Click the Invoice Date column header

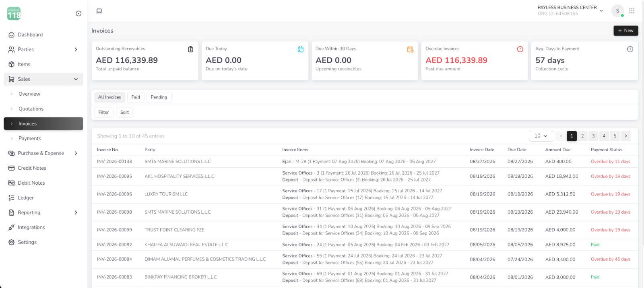482,150
